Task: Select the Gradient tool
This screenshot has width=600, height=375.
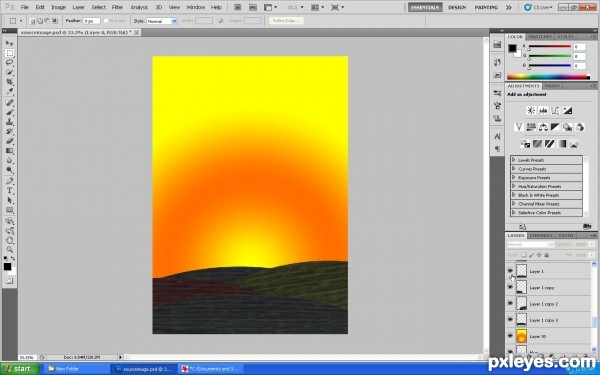Action: [x=10, y=151]
